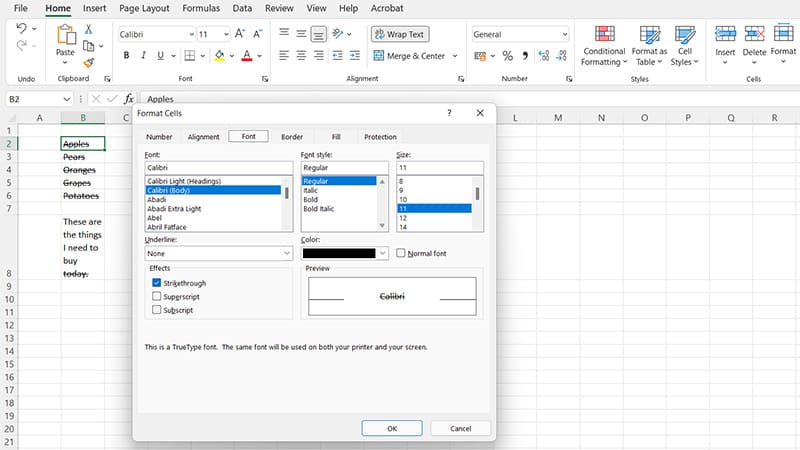
Task: Click the black font color swatch
Action: point(339,253)
